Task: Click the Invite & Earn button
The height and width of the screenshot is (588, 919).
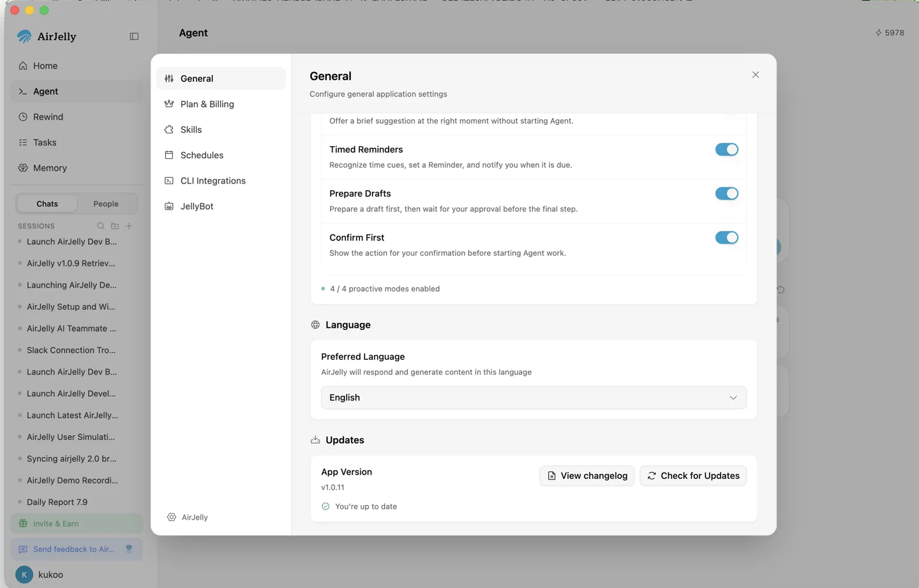Action: (x=77, y=524)
